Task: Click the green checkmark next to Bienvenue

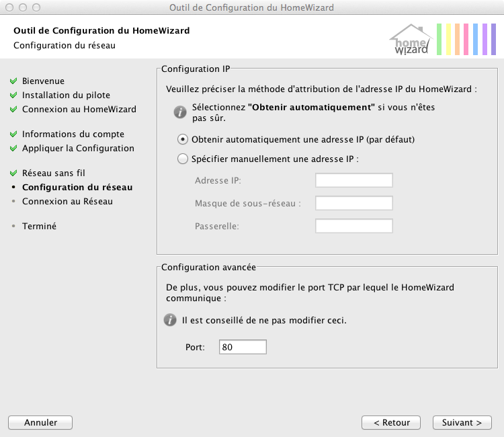Action: point(13,81)
